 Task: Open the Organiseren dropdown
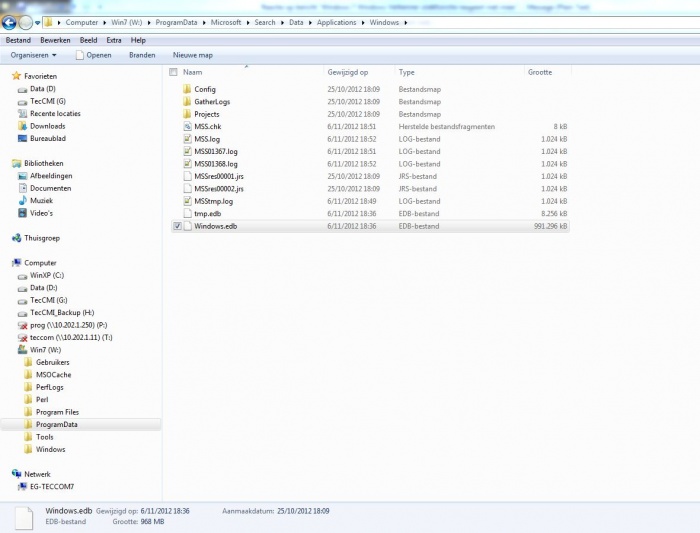[33, 55]
